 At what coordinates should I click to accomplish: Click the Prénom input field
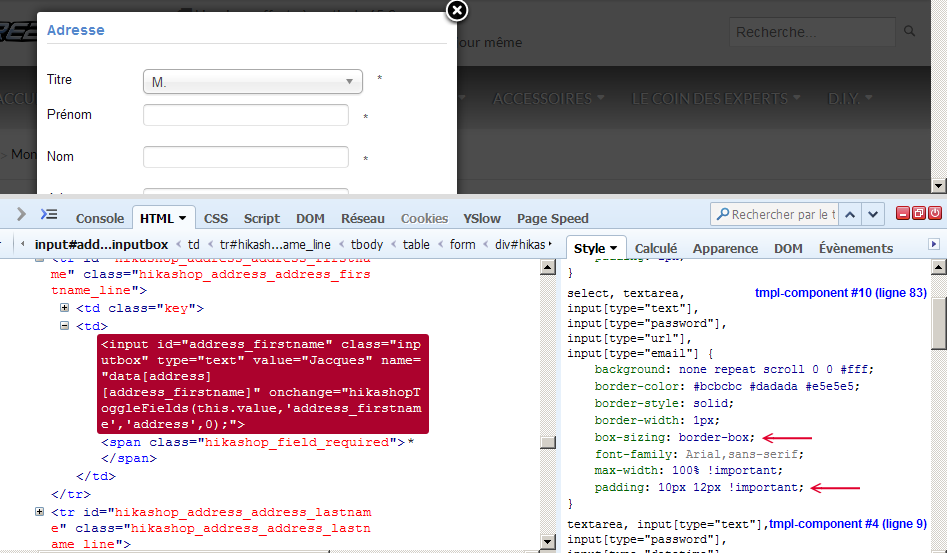pos(246,115)
